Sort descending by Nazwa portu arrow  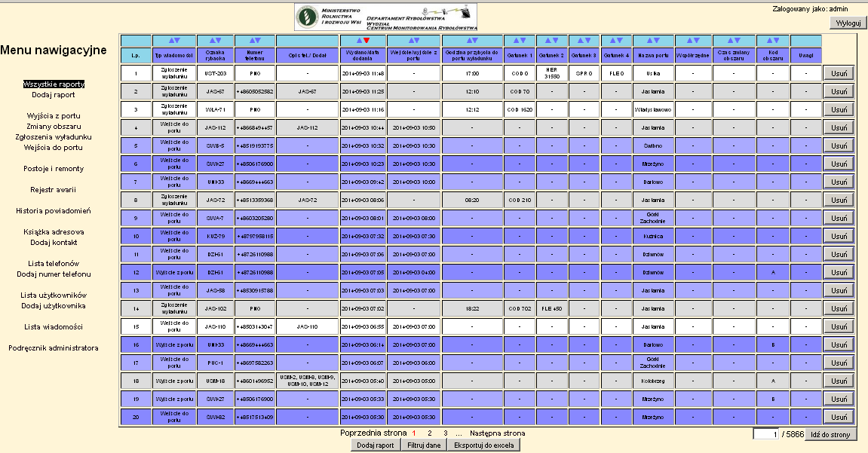(657, 41)
